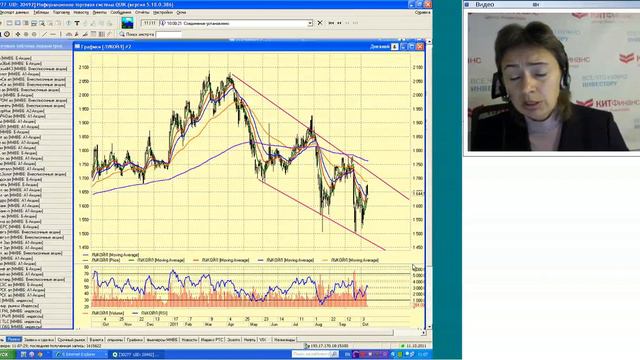This screenshot has width=640, height=360.
Task: Select the horizontal line drawing tool
Action: tap(53, 34)
